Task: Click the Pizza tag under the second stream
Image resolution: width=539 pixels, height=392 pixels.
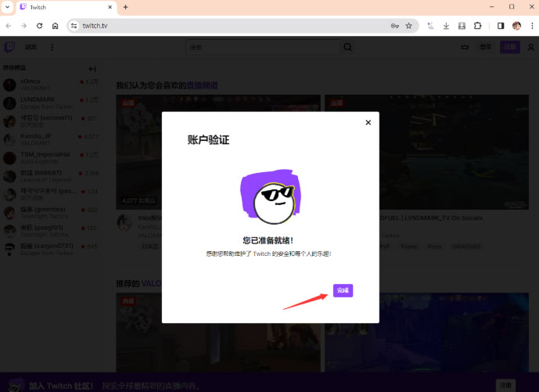Action: 434,246
